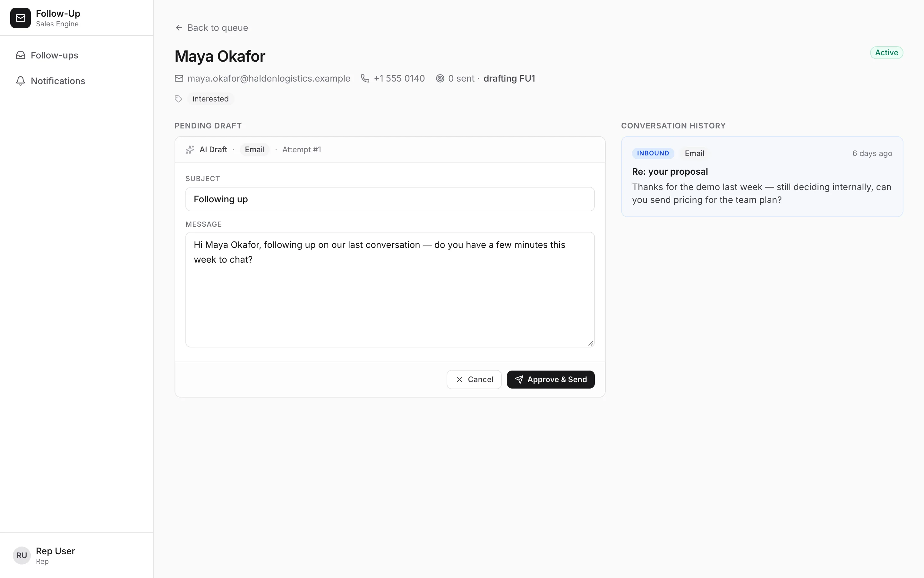This screenshot has height=578, width=924.
Task: Click the Notifications bell icon
Action: [x=21, y=81]
